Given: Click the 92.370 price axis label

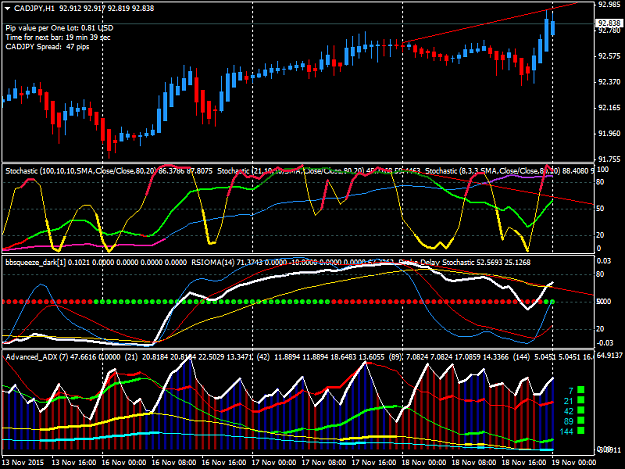Looking at the screenshot, I should [x=609, y=82].
